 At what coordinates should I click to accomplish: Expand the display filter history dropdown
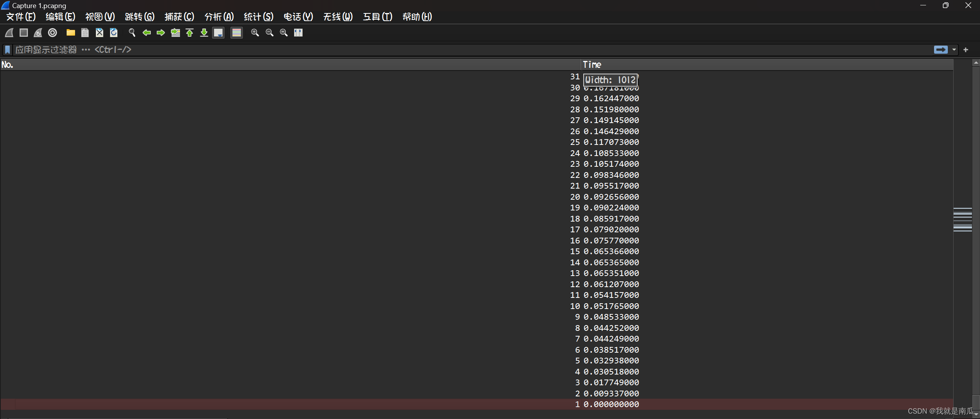click(x=954, y=49)
